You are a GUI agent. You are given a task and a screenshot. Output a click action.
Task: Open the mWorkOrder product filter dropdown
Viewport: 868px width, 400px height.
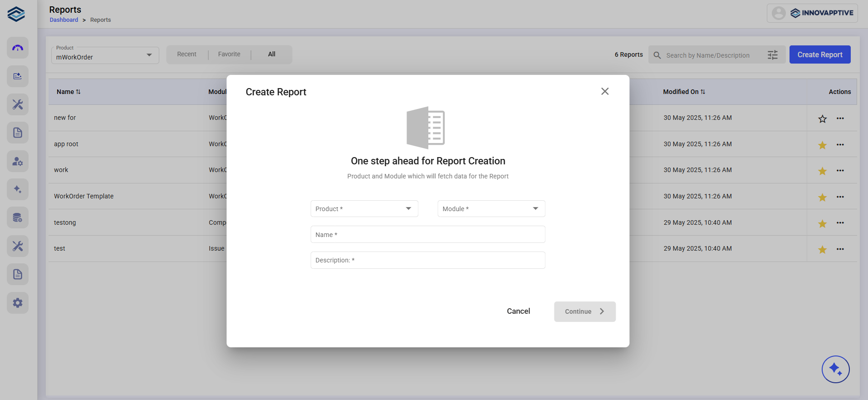point(105,56)
